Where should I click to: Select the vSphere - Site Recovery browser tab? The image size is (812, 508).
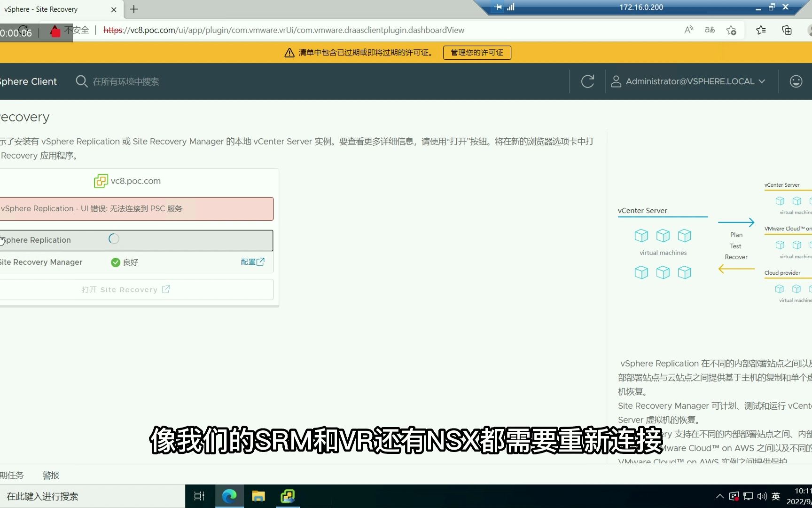click(x=61, y=9)
